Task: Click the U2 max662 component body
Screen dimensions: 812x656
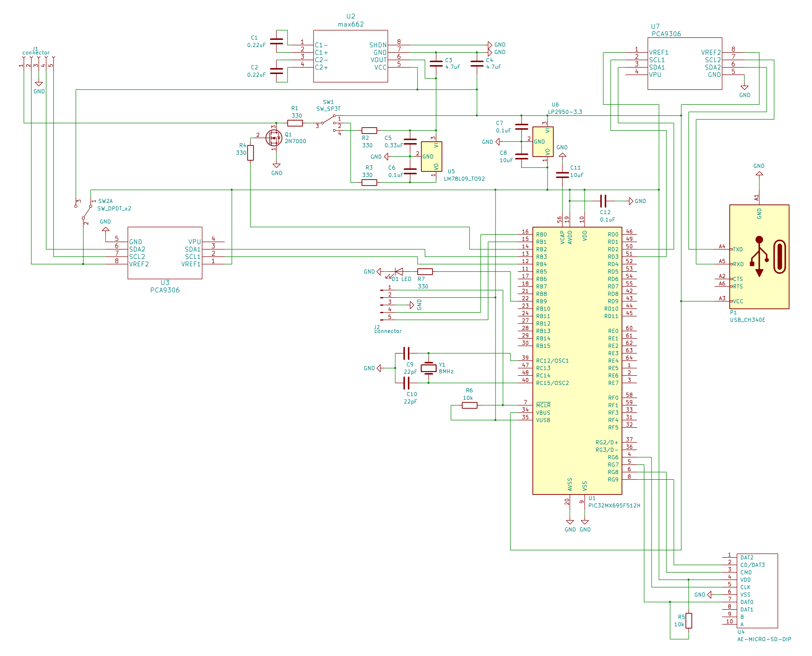Action: 350,56
